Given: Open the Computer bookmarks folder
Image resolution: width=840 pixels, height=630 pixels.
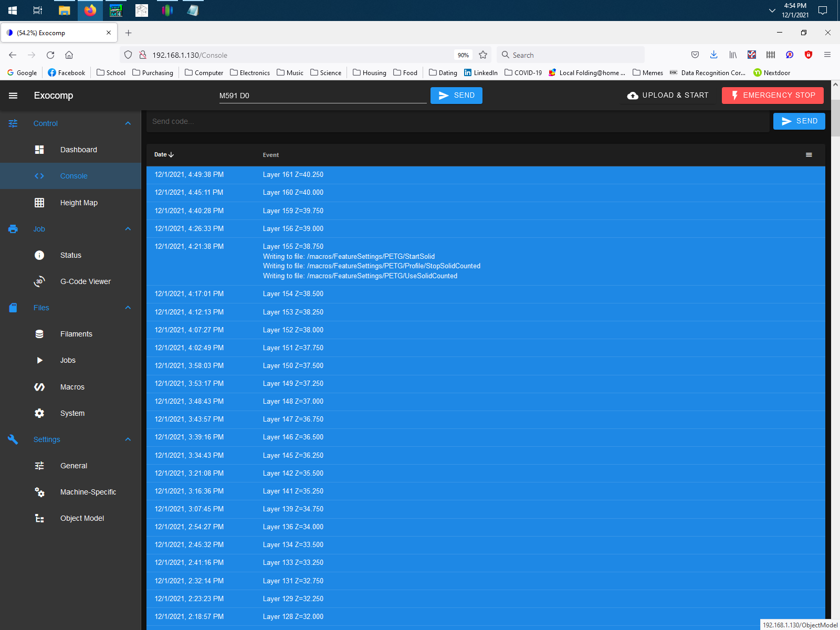Looking at the screenshot, I should click(204, 73).
